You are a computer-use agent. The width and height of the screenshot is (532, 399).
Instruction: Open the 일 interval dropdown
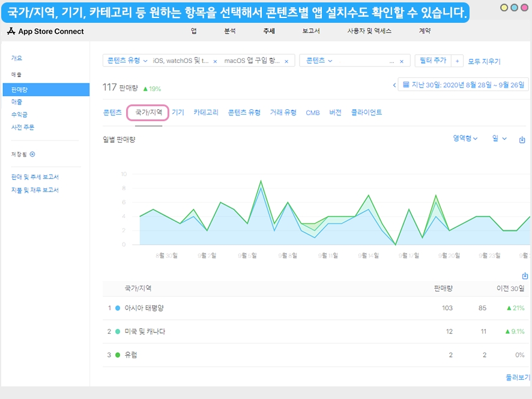click(x=500, y=139)
